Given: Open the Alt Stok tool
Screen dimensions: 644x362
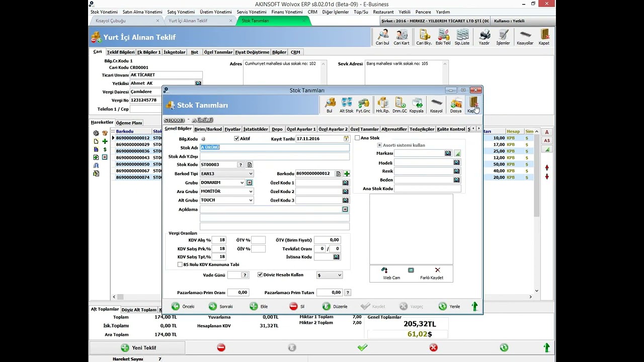Looking at the screenshot, I should tap(347, 105).
